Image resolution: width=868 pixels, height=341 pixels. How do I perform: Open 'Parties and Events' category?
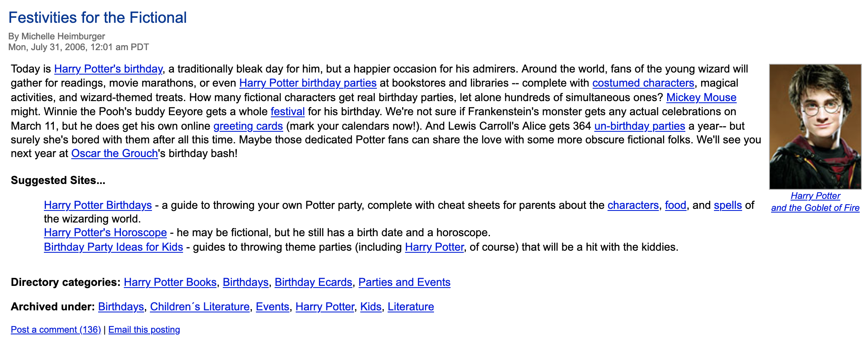coord(404,282)
